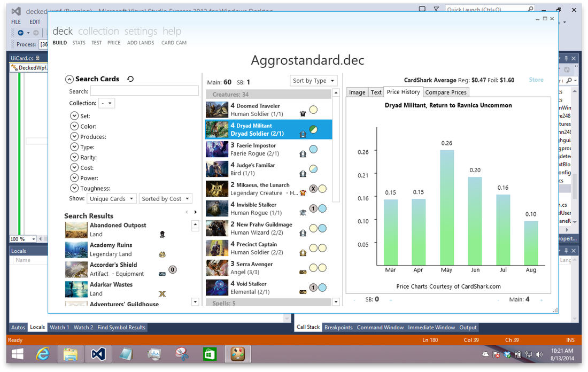The height and width of the screenshot is (372, 588).
Task: Open the Sort by Type dropdown
Action: [314, 80]
